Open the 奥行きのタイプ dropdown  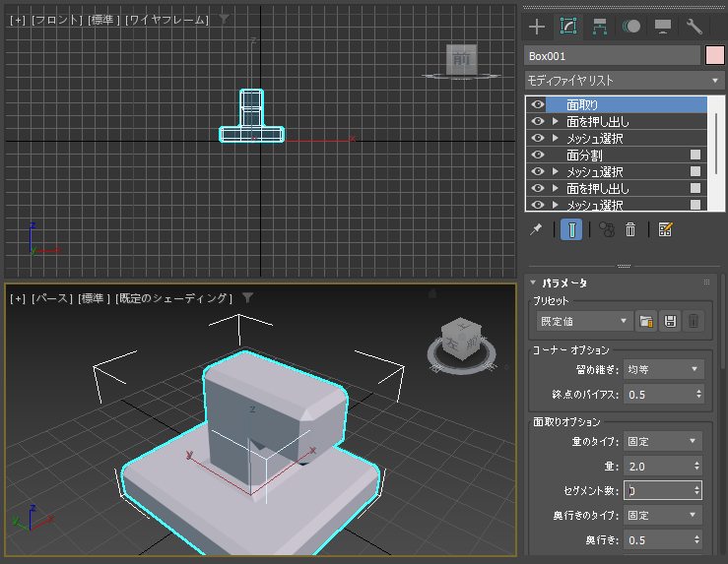coord(662,516)
